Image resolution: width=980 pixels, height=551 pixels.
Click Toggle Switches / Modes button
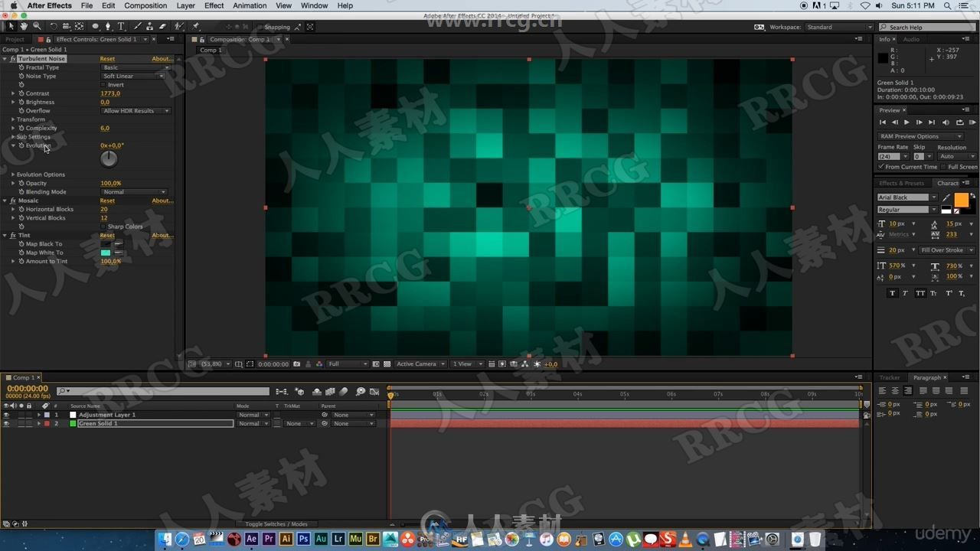276,524
